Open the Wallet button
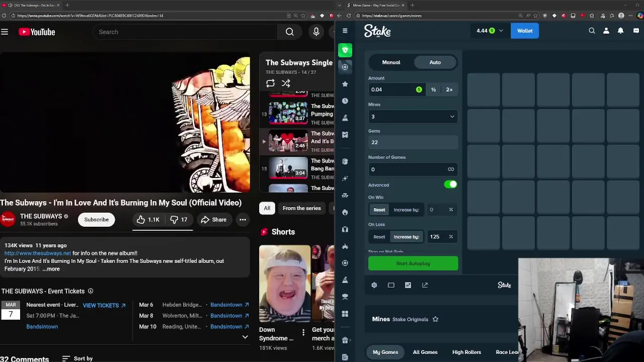Screen dimensions: 644x362 click(x=525, y=31)
